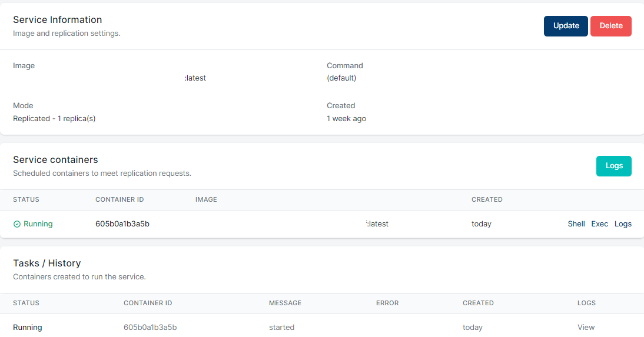The width and height of the screenshot is (644, 337).
Task: Click the MESSAGE column header in Tasks
Action: [285, 303]
